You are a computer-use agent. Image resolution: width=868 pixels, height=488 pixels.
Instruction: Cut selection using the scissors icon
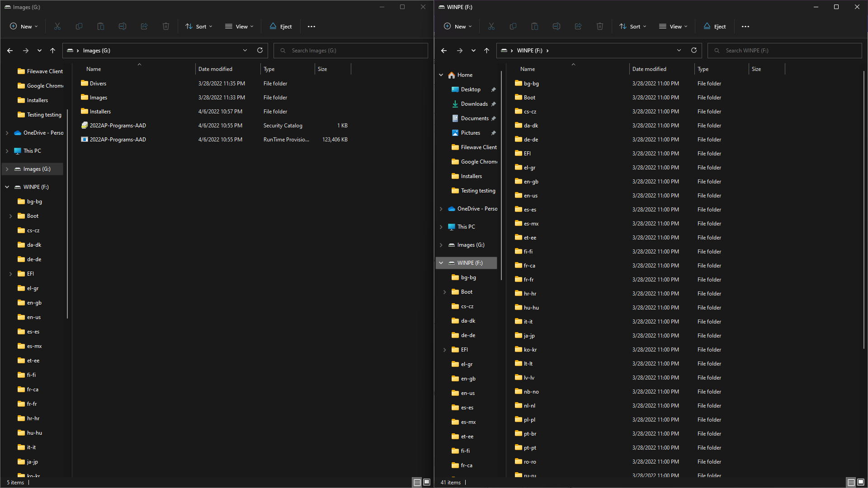point(57,26)
